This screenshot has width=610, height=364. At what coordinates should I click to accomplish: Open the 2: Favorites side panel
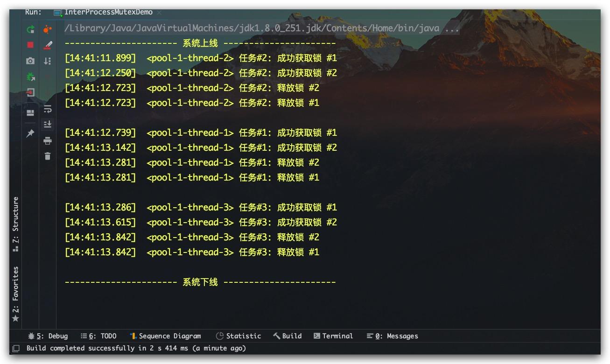15,294
